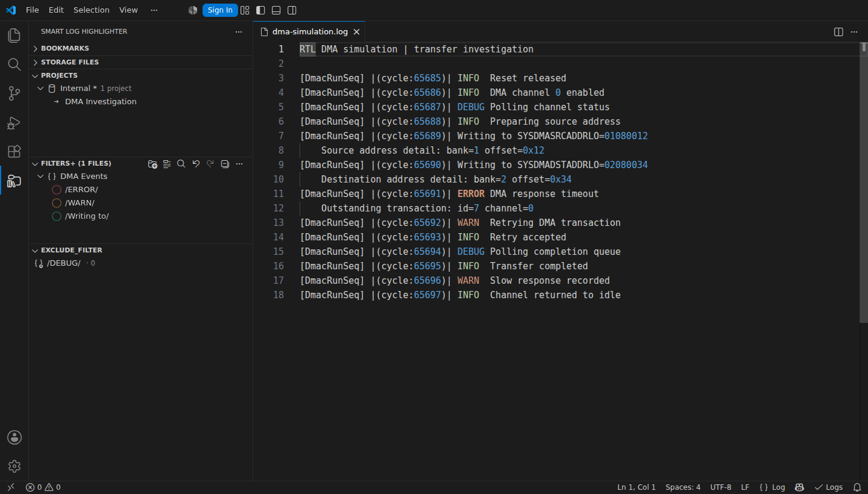Open the File menu
The width and height of the screenshot is (868, 494).
click(x=33, y=10)
